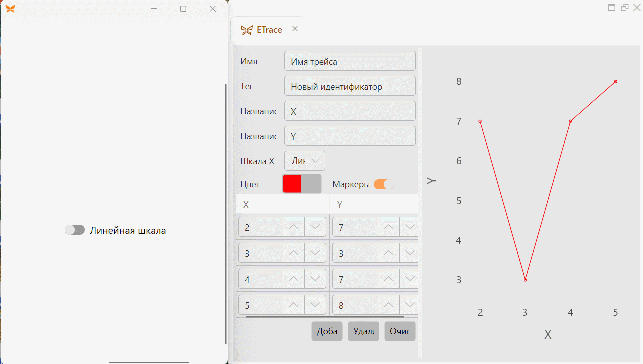
Task: Decrement the X value 3 with down arrow
Action: (315, 253)
